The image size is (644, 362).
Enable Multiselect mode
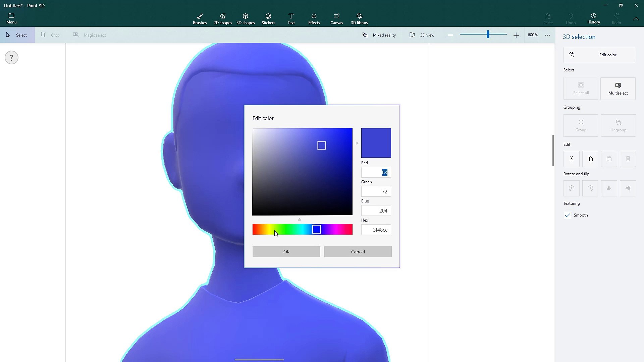coord(618,88)
